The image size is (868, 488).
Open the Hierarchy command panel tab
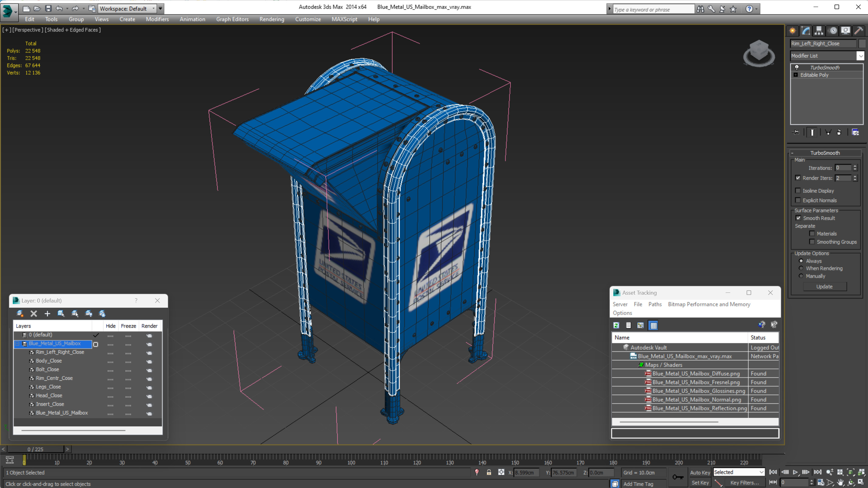[819, 31]
